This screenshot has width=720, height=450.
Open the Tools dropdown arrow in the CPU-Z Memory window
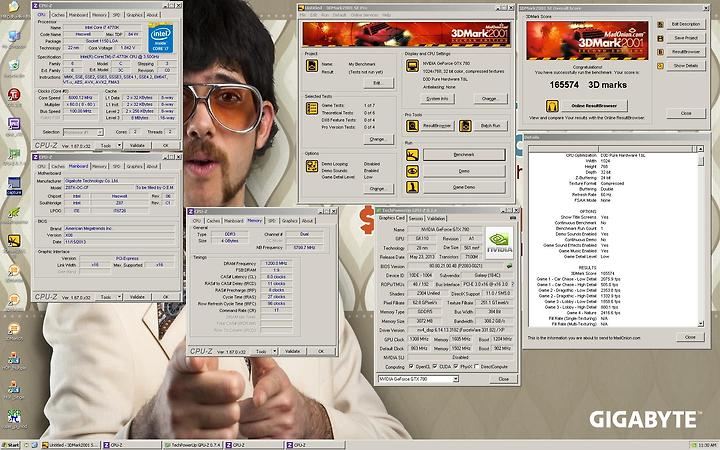point(275,351)
